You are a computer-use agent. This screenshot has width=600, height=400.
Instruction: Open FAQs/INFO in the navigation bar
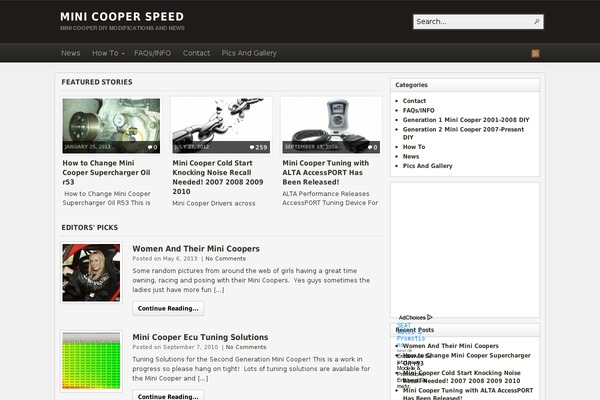pos(153,53)
